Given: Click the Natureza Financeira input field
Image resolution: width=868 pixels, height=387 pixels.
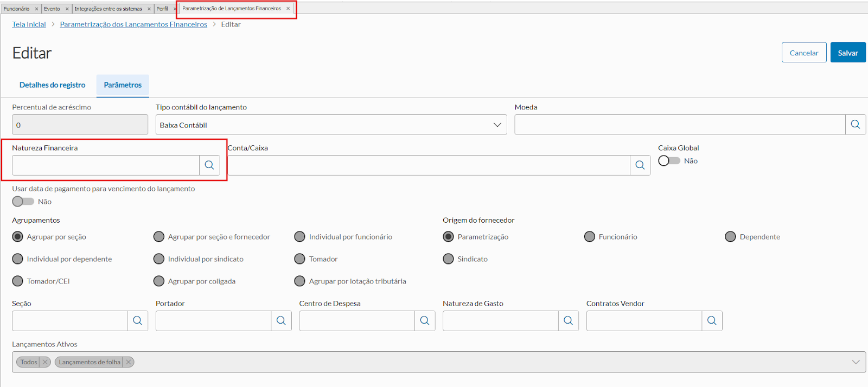Looking at the screenshot, I should (x=106, y=165).
